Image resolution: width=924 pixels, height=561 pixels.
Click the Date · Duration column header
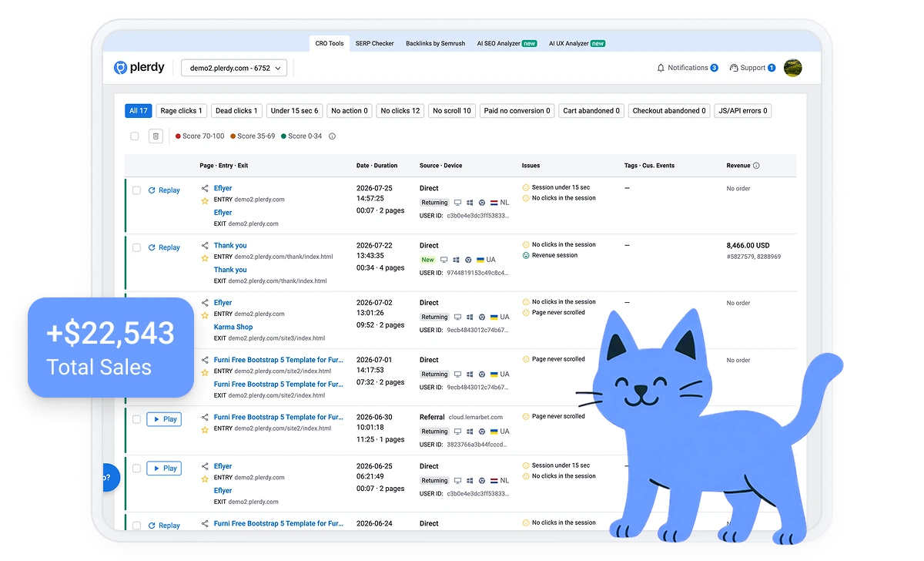(377, 166)
